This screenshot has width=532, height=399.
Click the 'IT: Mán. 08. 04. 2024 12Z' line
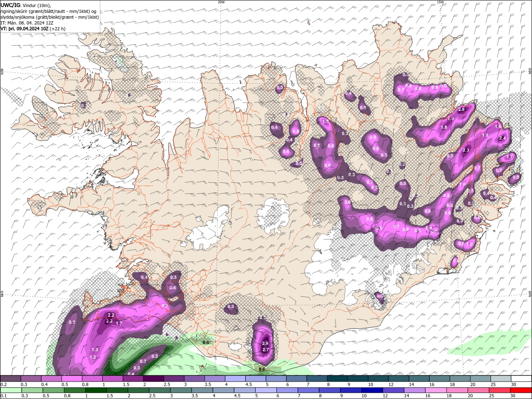[x=27, y=23]
